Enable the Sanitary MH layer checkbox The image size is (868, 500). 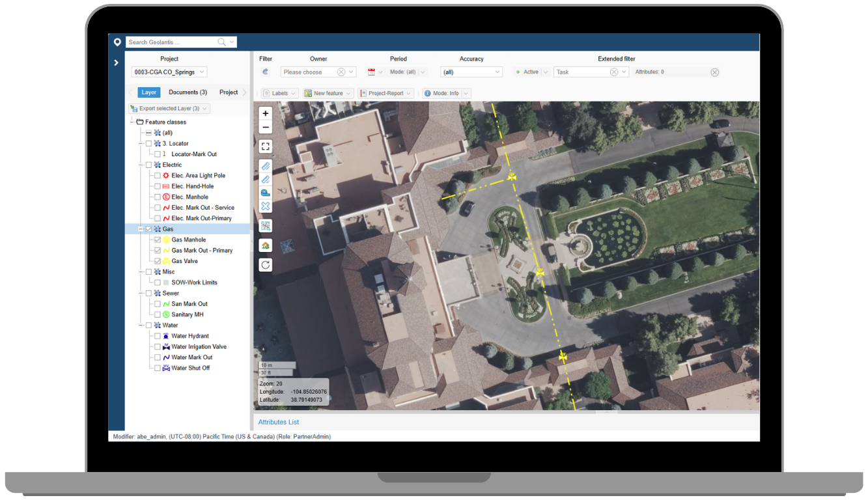tap(158, 314)
